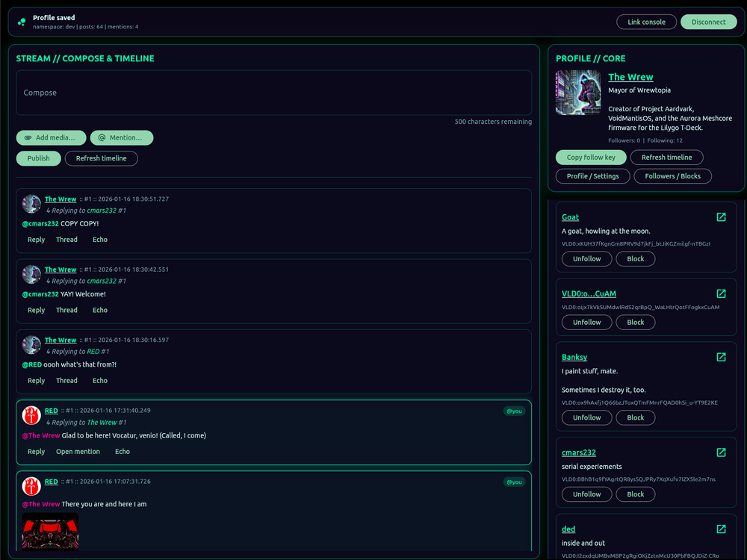Open The Wrew profile name link

pyautogui.click(x=630, y=77)
